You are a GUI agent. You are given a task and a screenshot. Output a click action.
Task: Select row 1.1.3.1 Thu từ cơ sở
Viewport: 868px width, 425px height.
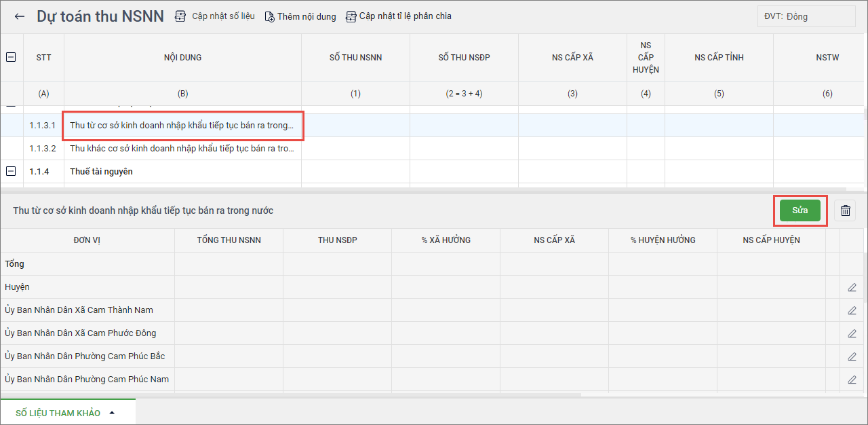click(182, 126)
